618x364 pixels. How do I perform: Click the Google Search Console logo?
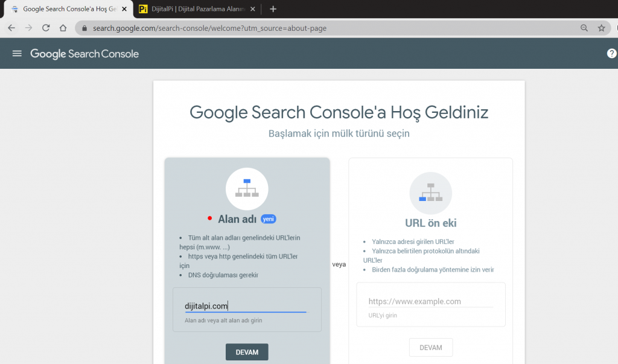coord(84,54)
